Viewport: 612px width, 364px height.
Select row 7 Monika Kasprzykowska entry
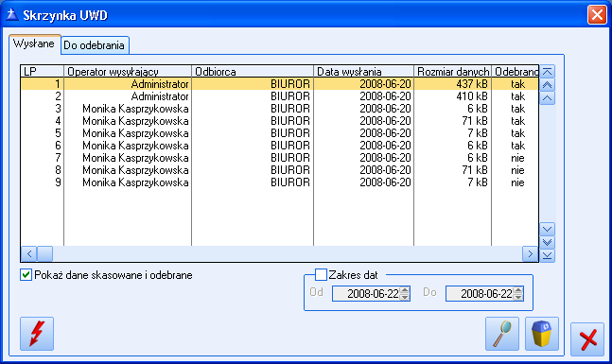[x=279, y=158]
